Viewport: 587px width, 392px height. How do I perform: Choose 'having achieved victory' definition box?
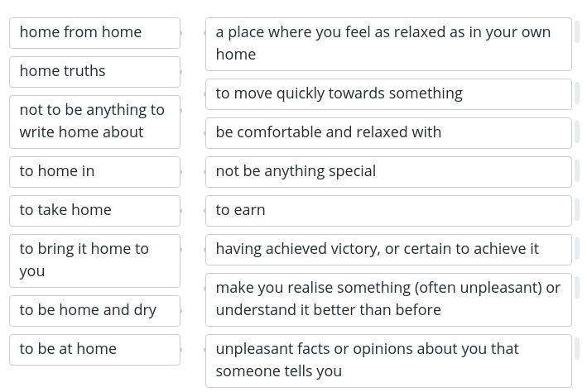pyautogui.click(x=388, y=250)
